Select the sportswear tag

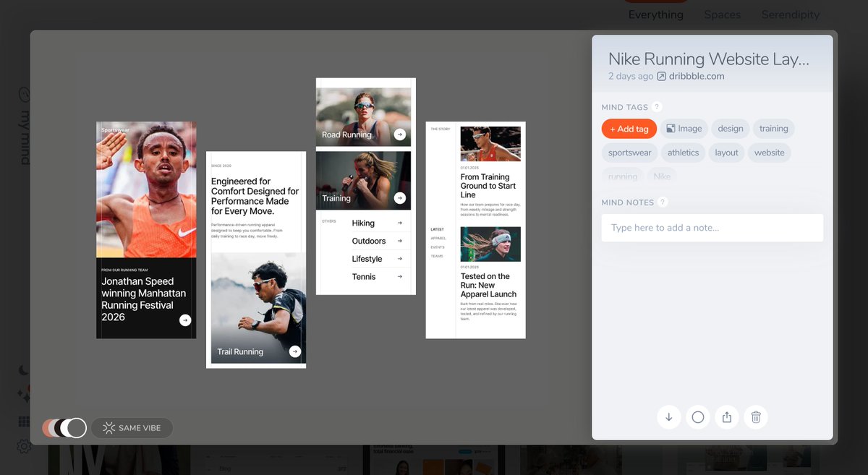(x=629, y=153)
